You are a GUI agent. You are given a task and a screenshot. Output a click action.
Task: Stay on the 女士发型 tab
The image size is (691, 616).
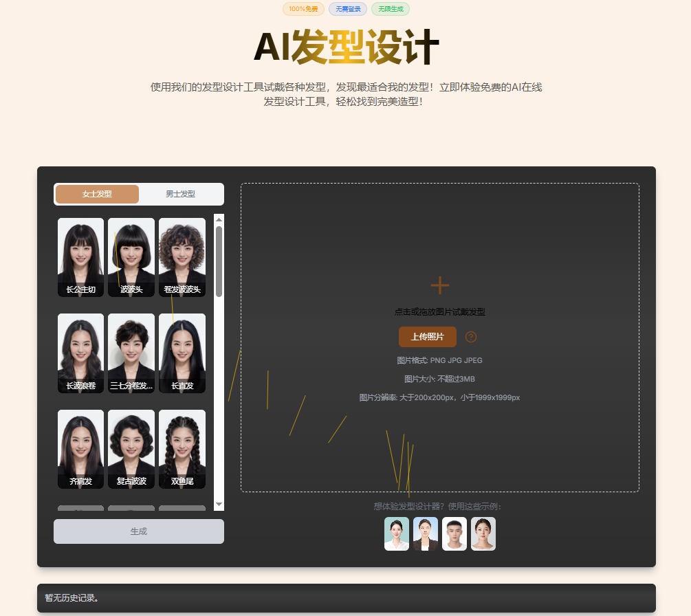pyautogui.click(x=96, y=194)
